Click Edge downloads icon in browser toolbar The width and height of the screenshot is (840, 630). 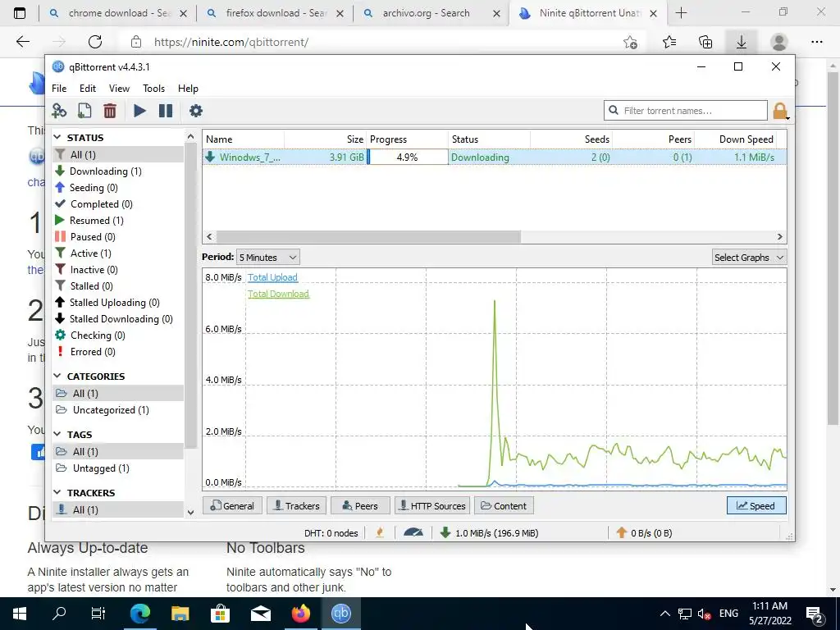pos(741,42)
